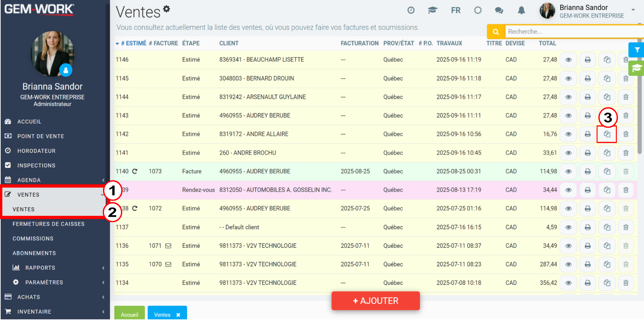Open the chat messages icon
The image size is (644, 320).
[499, 11]
